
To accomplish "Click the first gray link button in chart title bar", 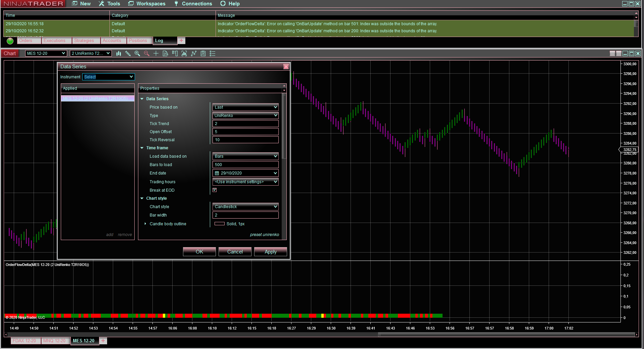I will point(612,53).
